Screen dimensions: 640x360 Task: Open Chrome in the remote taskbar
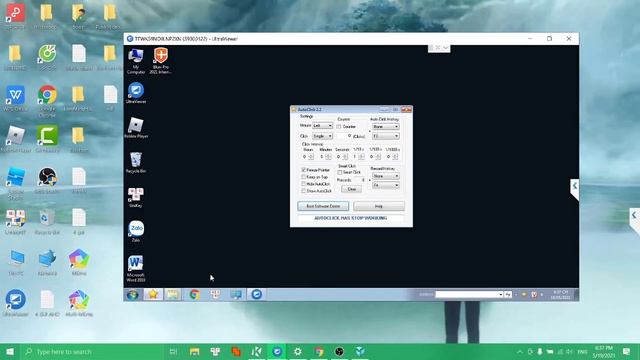coord(195,294)
